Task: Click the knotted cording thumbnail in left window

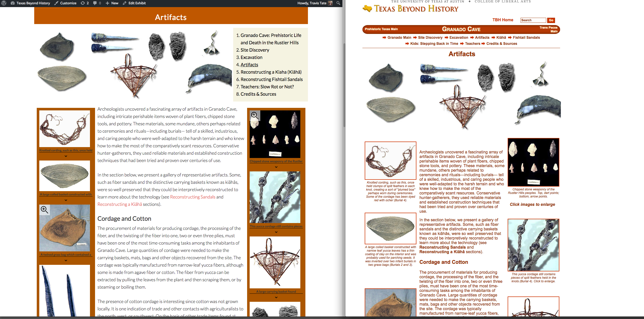Action: [65, 129]
